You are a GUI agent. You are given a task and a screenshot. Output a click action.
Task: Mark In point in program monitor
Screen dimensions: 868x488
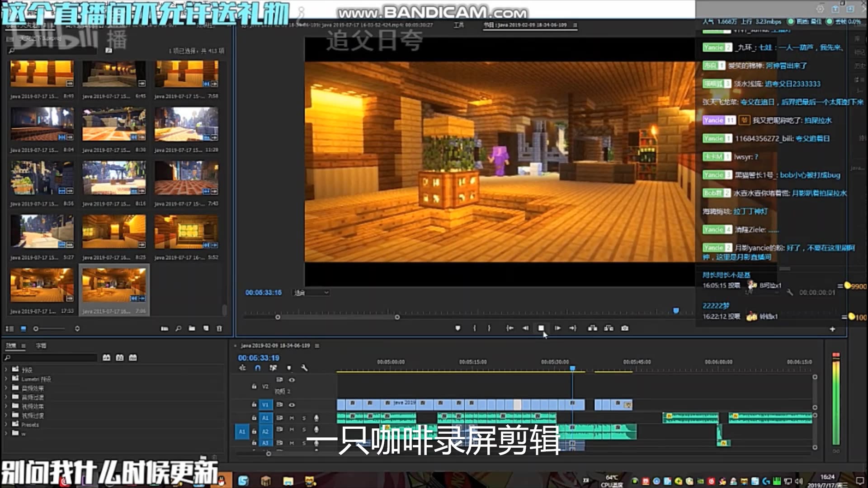[x=474, y=328]
